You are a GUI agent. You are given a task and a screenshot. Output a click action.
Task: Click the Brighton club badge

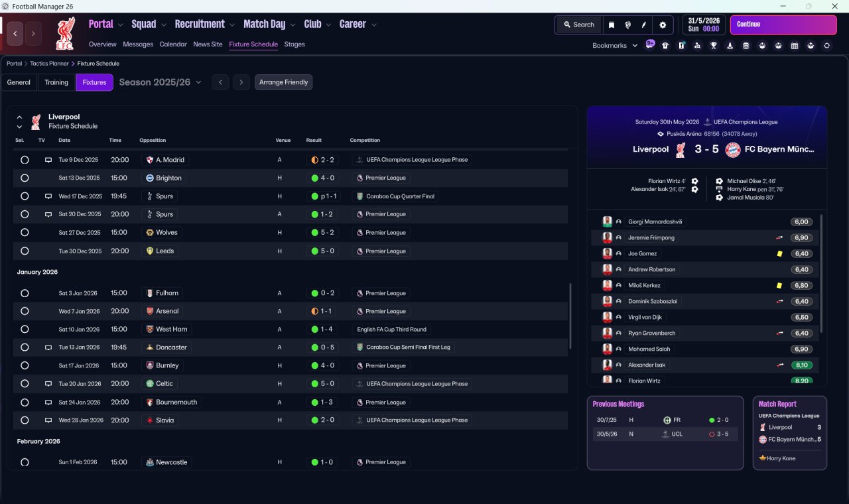150,178
